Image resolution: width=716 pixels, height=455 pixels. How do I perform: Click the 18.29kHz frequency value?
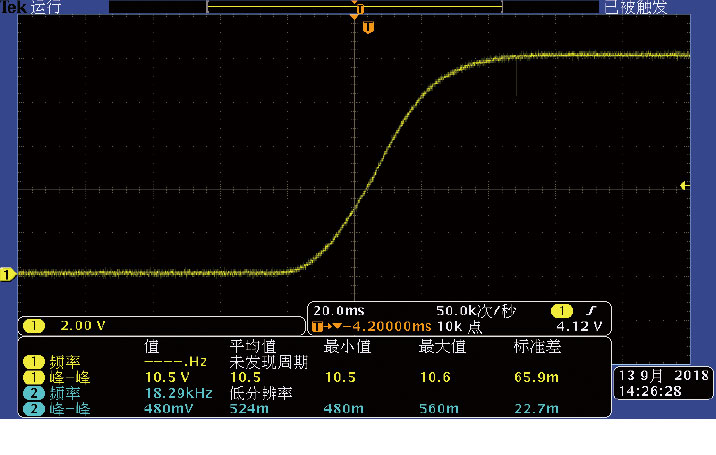point(179,393)
